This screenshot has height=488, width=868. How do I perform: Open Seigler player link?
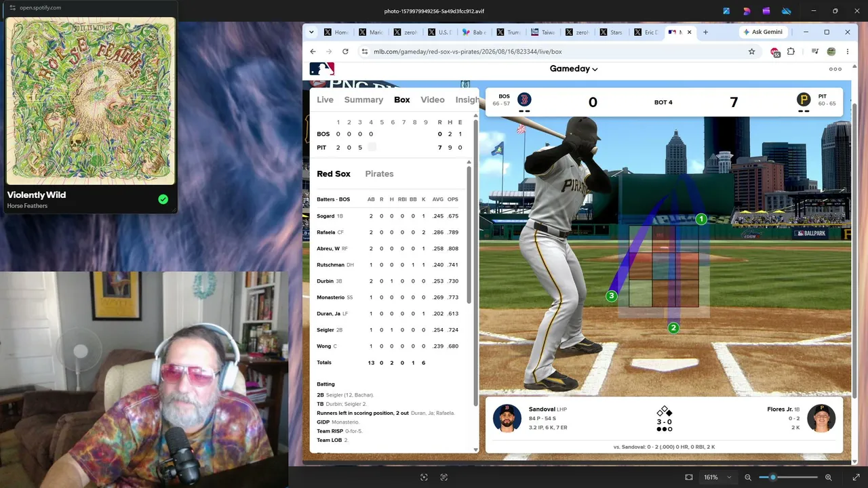[x=325, y=330]
